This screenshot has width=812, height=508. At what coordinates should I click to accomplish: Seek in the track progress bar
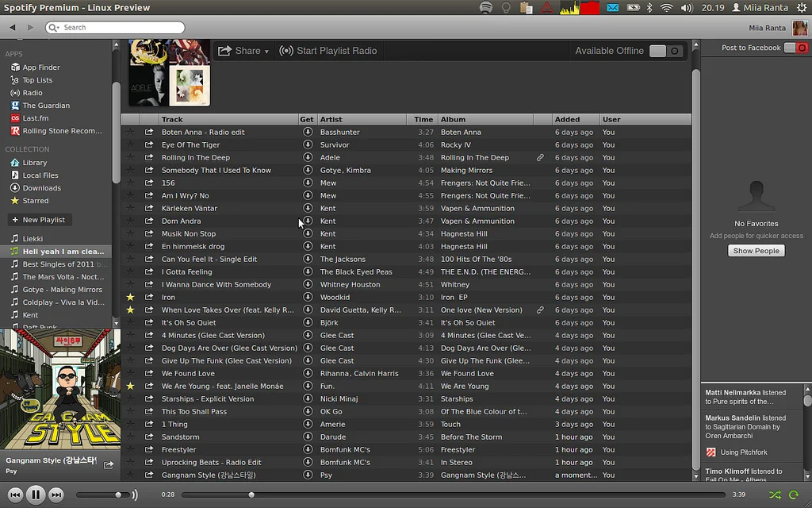tap(453, 495)
